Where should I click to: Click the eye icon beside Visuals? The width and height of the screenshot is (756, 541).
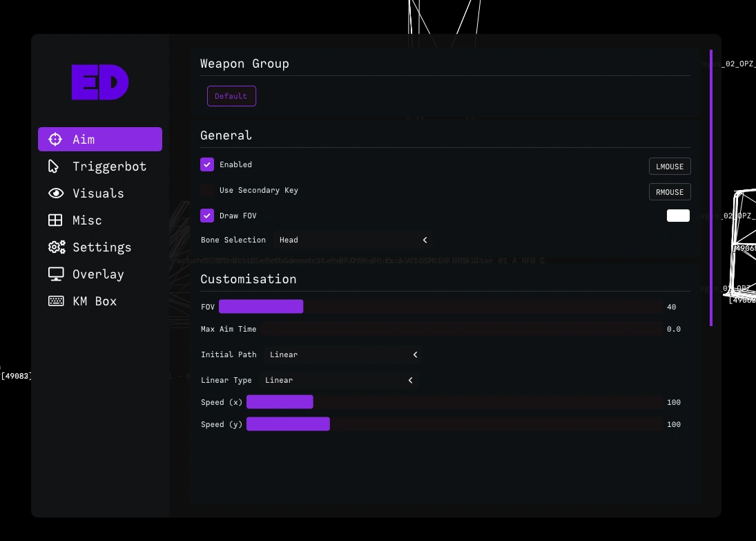pyautogui.click(x=55, y=193)
